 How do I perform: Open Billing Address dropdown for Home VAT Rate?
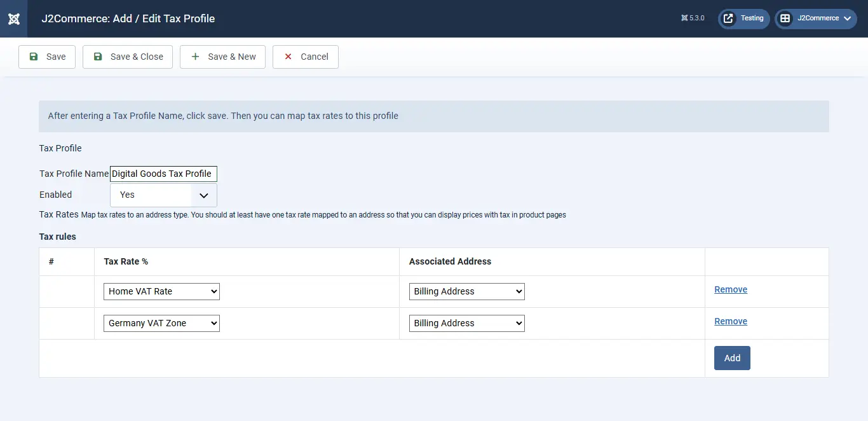click(466, 291)
